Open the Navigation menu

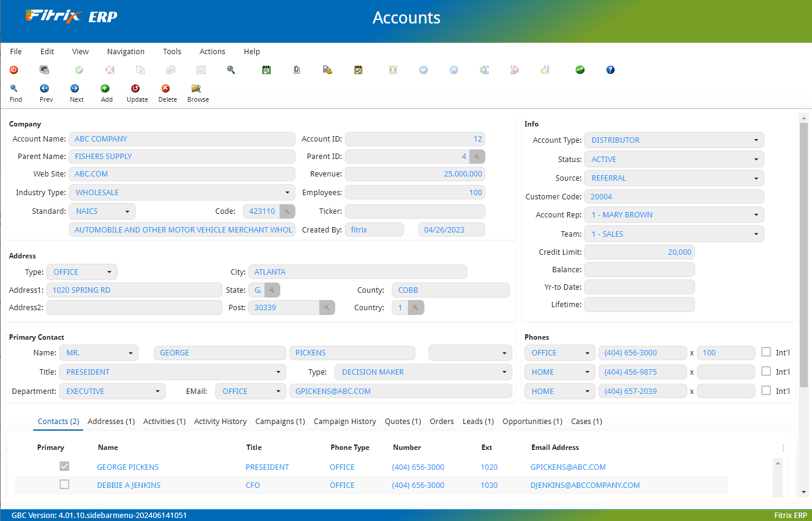point(125,51)
